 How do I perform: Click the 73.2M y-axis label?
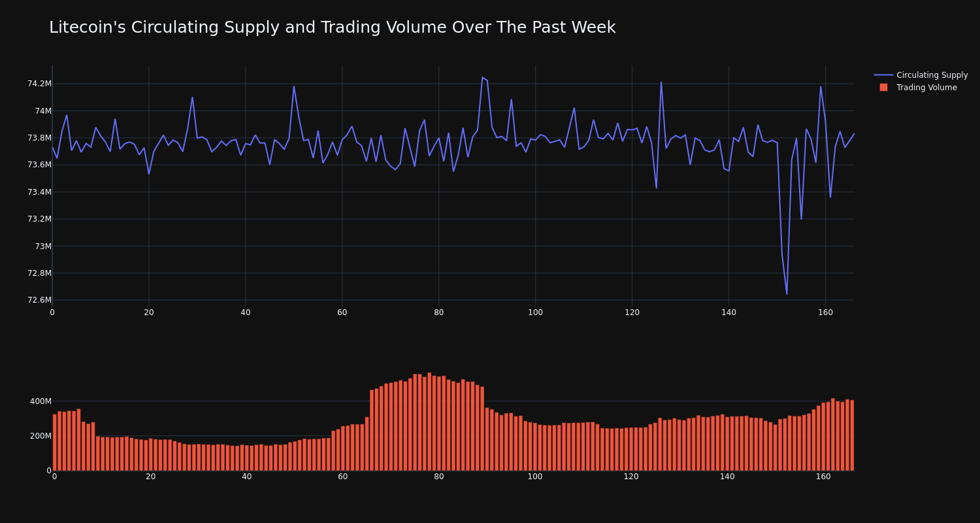[x=39, y=219]
